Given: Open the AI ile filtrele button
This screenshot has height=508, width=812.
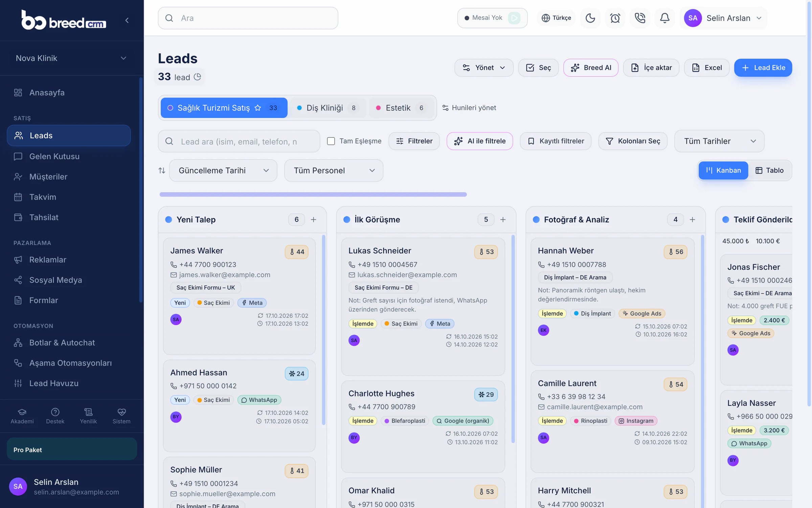Looking at the screenshot, I should 480,141.
